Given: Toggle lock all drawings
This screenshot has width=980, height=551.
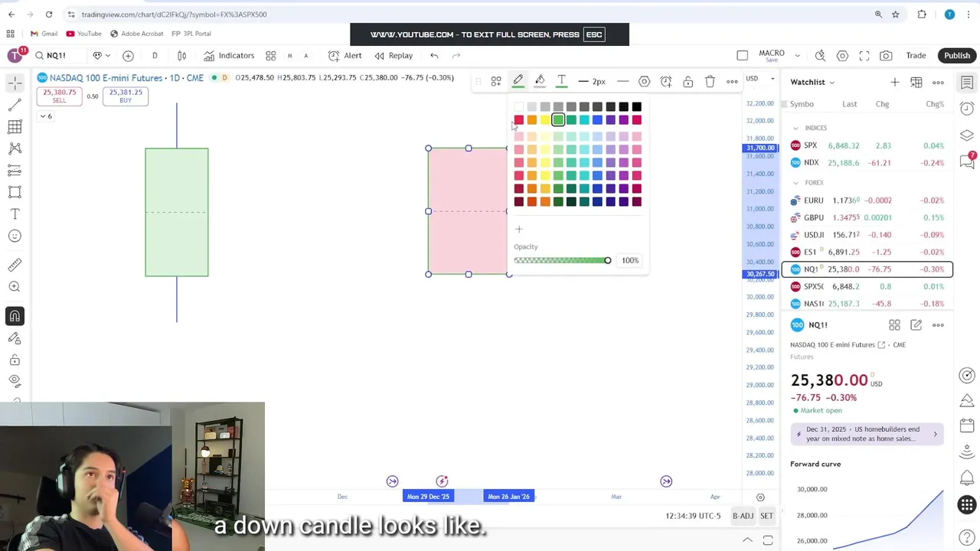Looking at the screenshot, I should 15,360.
